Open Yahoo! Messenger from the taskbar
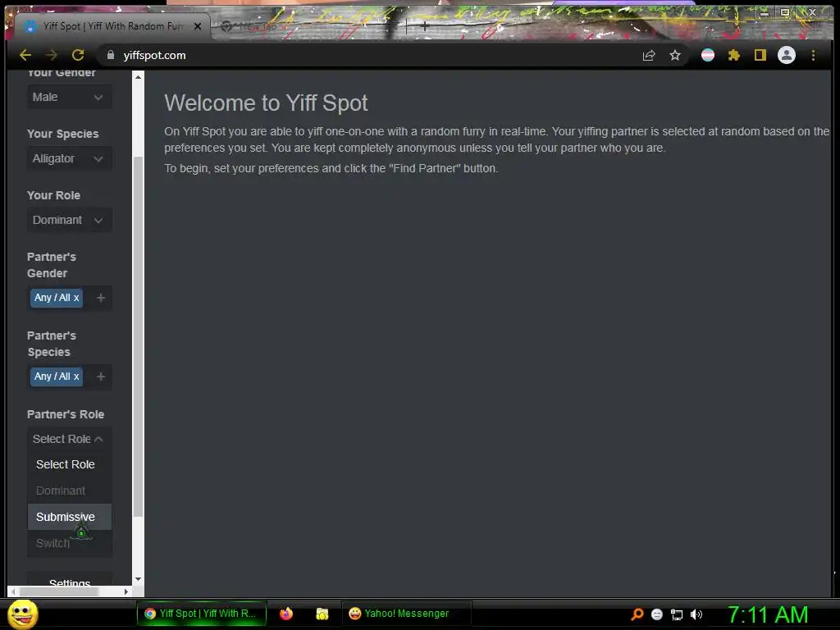This screenshot has height=630, width=840. [406, 614]
